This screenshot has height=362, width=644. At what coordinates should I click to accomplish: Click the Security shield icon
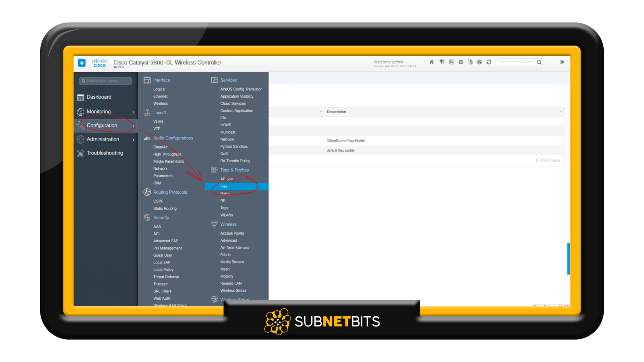click(147, 218)
